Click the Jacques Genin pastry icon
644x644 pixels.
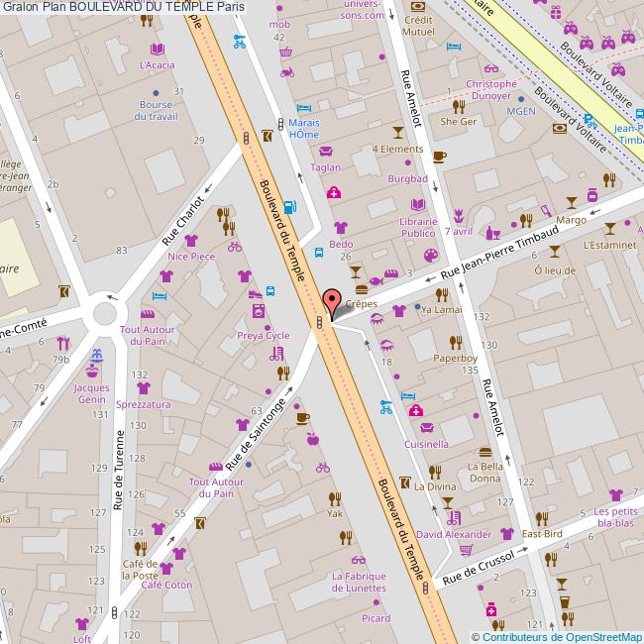pos(92,370)
